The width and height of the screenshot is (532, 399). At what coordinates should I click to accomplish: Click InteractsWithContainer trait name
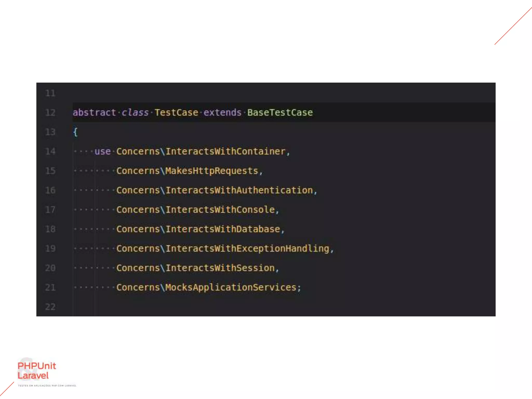click(225, 151)
